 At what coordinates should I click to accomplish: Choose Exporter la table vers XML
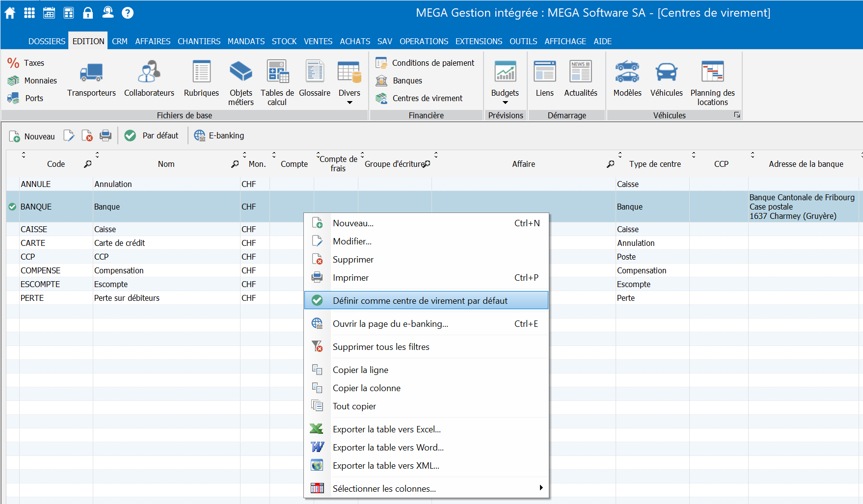(x=426, y=465)
